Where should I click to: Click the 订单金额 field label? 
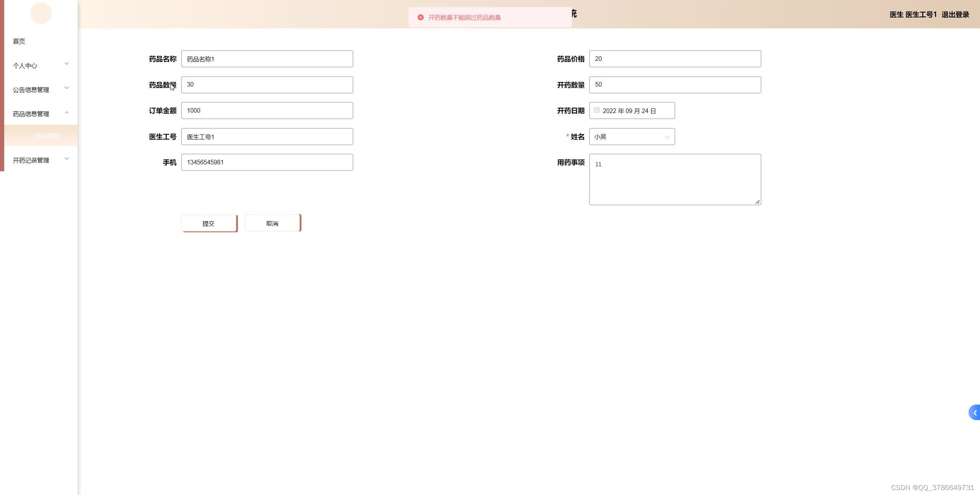[x=163, y=111]
